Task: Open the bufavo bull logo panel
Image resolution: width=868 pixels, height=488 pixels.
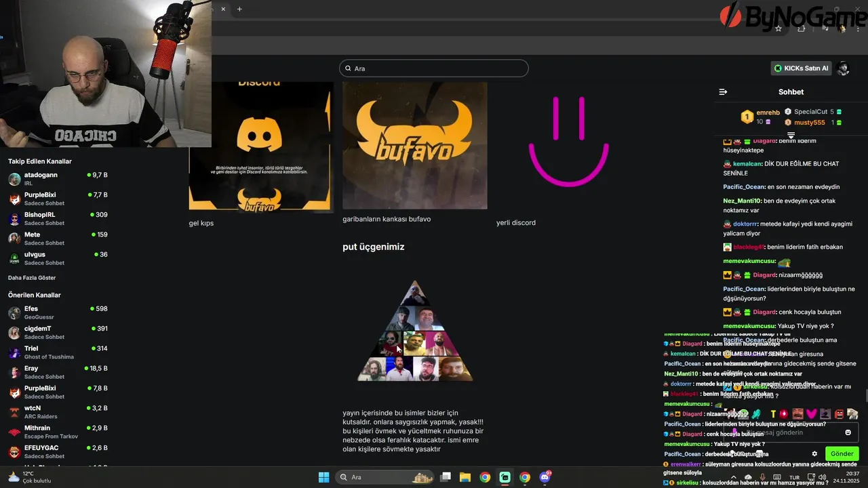Action: (x=415, y=146)
